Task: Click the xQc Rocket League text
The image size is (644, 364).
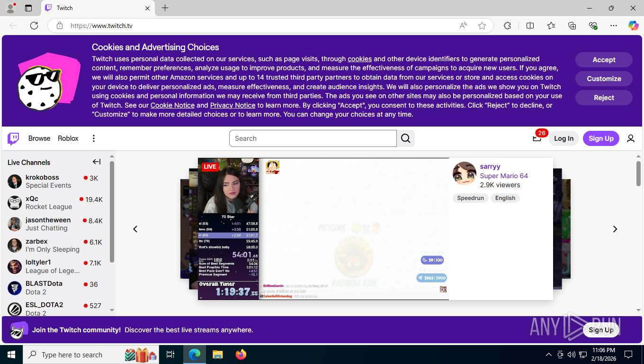Action: point(49,207)
